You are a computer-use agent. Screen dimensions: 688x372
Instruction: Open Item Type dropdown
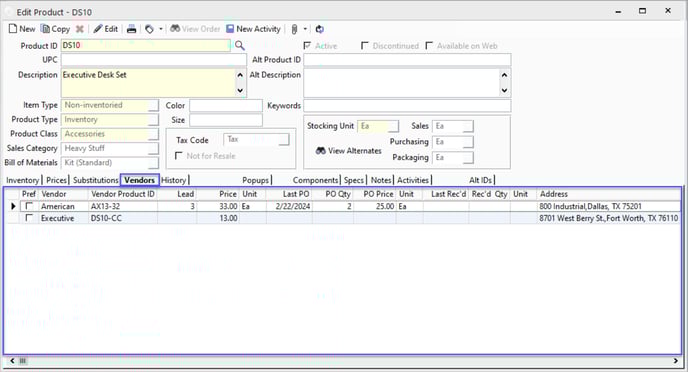tap(153, 105)
